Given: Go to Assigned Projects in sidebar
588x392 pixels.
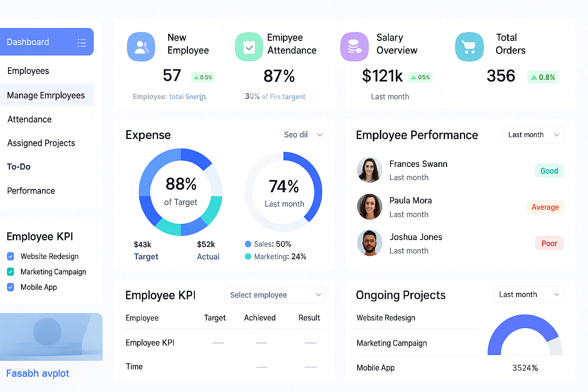Looking at the screenshot, I should (41, 143).
